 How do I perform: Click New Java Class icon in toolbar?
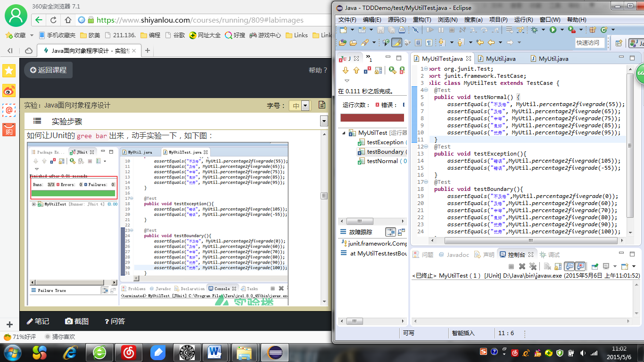[x=604, y=30]
